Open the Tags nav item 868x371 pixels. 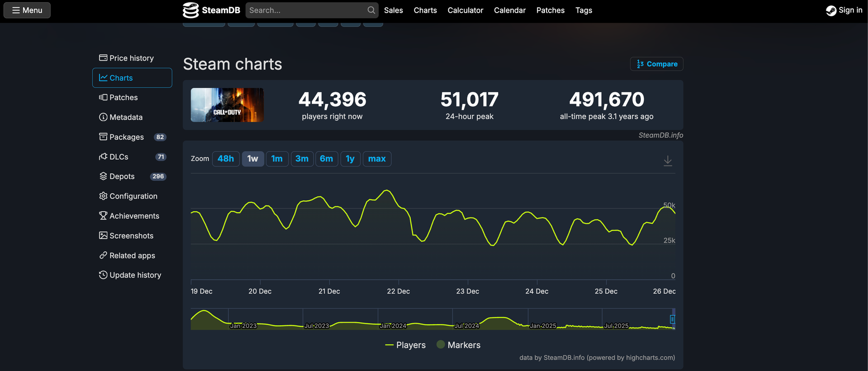(583, 10)
